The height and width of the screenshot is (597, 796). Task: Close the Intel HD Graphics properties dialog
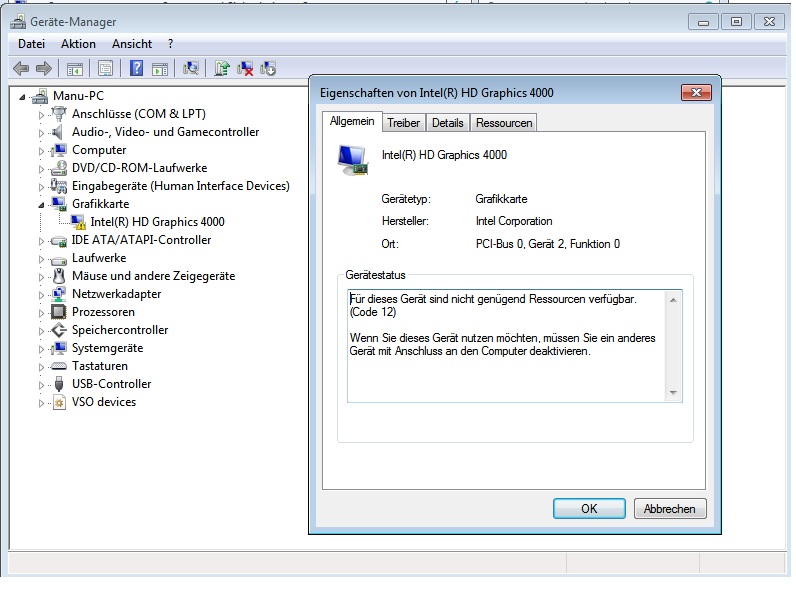(x=696, y=92)
